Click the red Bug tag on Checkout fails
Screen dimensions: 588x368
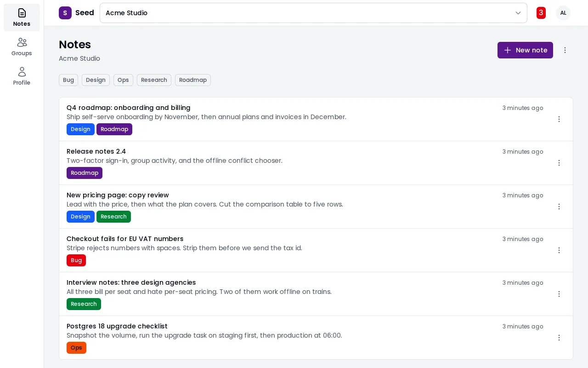(76, 260)
